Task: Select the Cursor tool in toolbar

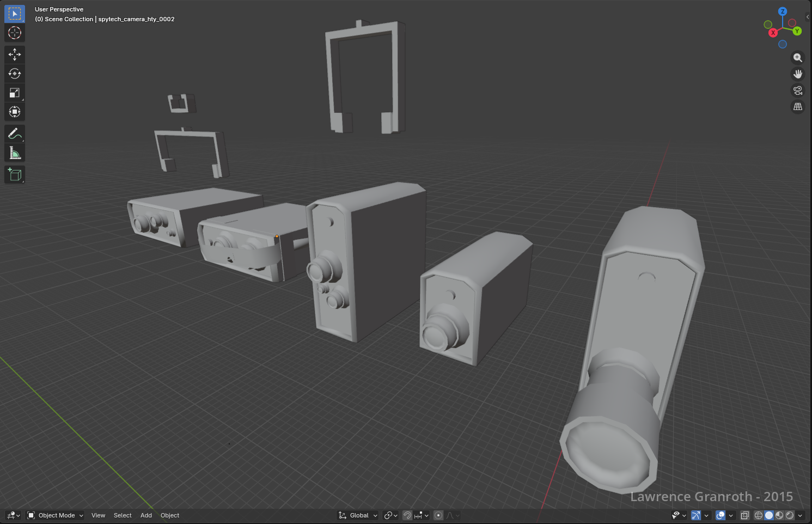Action: [x=15, y=33]
